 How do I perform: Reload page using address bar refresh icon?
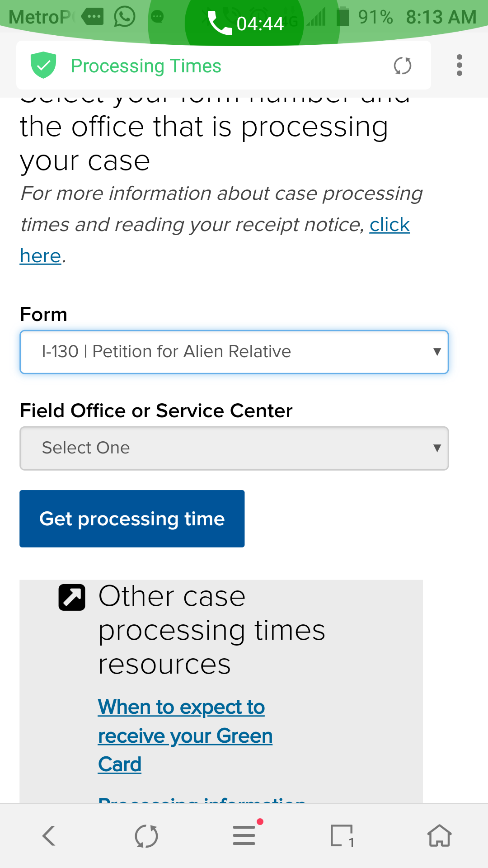[x=402, y=66]
